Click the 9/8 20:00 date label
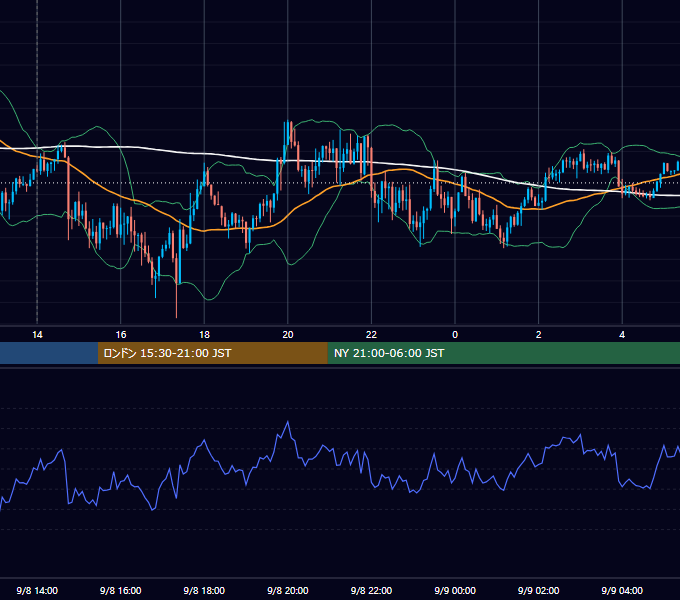This screenshot has height=600, width=680. 288,590
